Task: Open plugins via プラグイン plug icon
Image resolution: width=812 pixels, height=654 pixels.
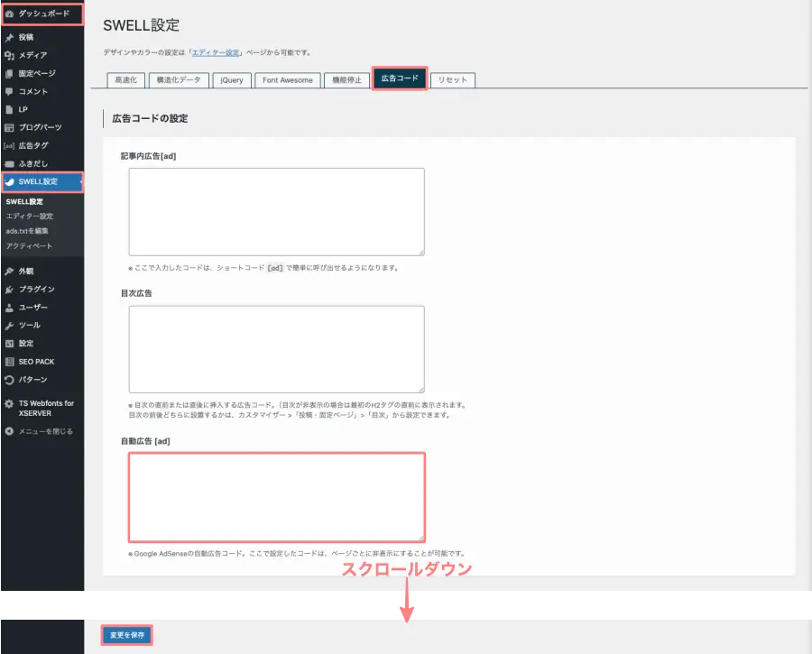Action: pos(11,289)
